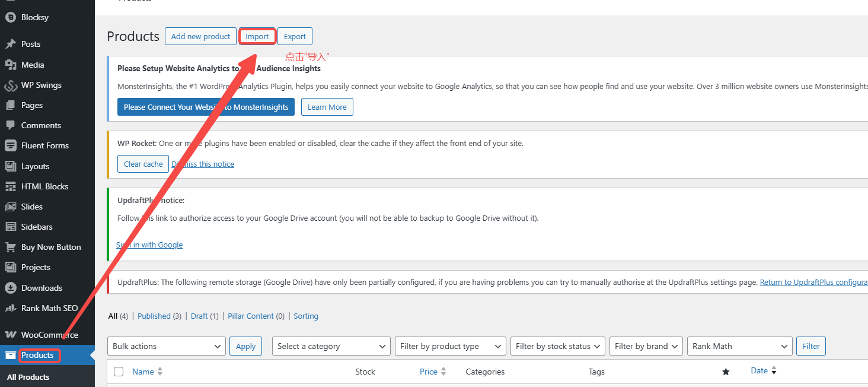Click the Posts pin icon in sidebar

(x=10, y=44)
